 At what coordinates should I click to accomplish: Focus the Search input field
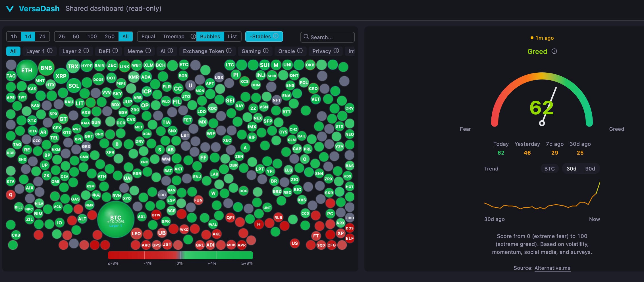coord(327,37)
